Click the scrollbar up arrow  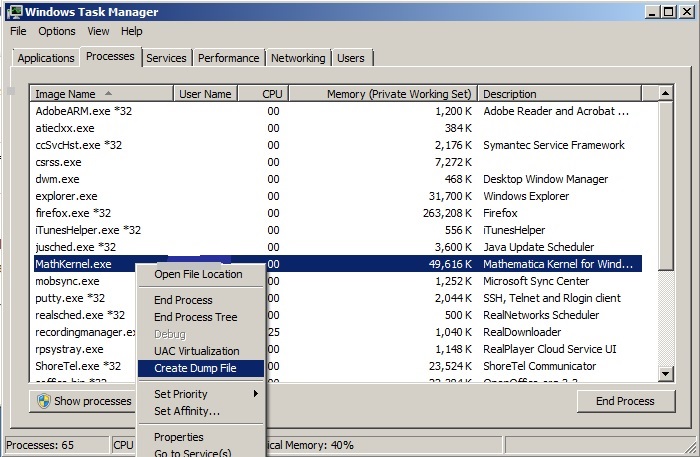coord(665,94)
